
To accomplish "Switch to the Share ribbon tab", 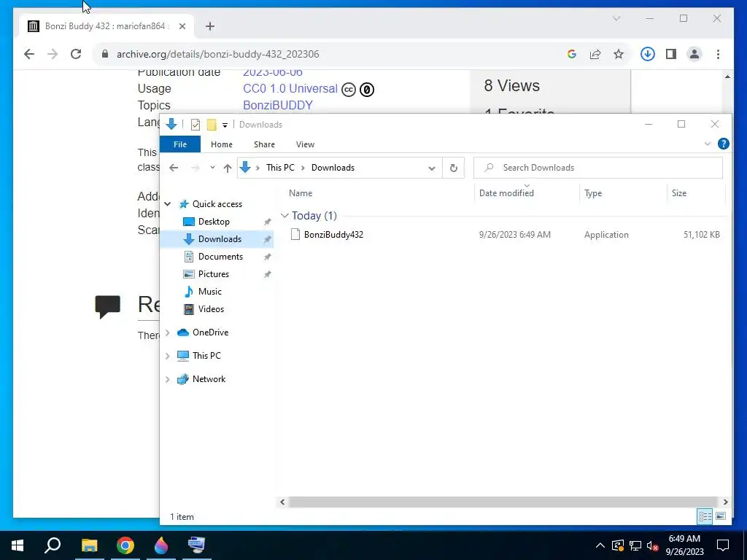I will [x=264, y=144].
